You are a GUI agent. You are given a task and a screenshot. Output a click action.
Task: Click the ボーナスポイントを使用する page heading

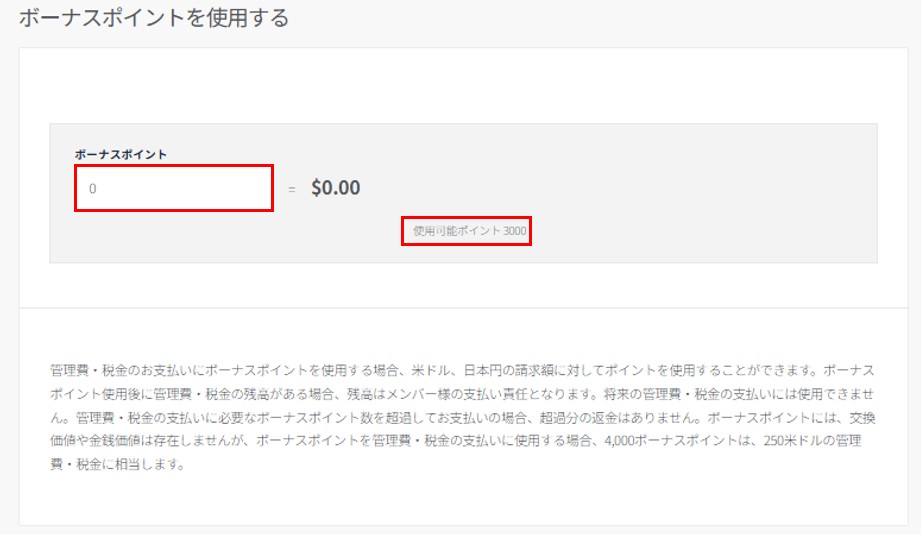(x=153, y=18)
